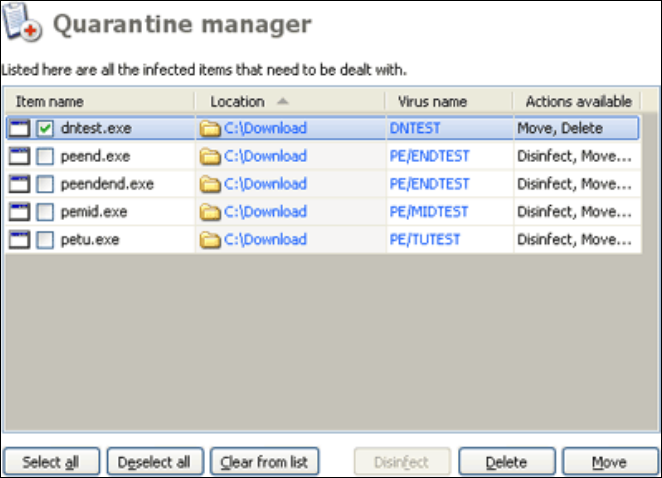Click the folder icon in pemid.exe row
This screenshot has width=662, height=478.
[x=210, y=212]
